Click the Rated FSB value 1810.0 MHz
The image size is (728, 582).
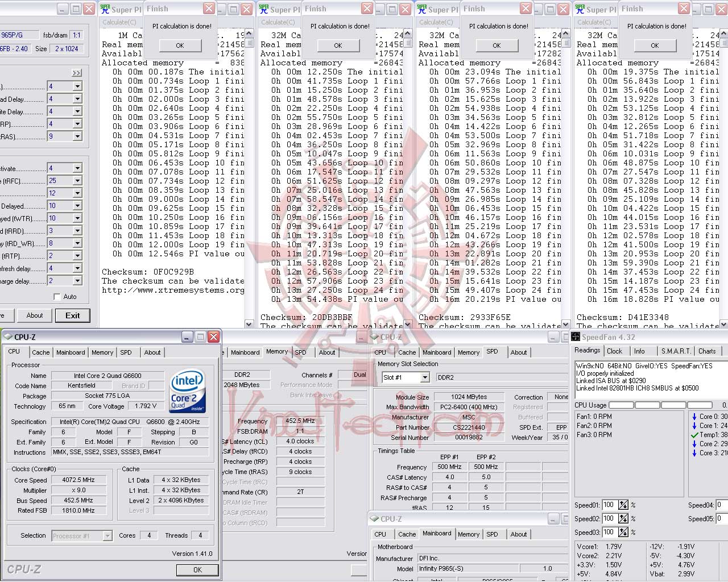[x=79, y=510]
